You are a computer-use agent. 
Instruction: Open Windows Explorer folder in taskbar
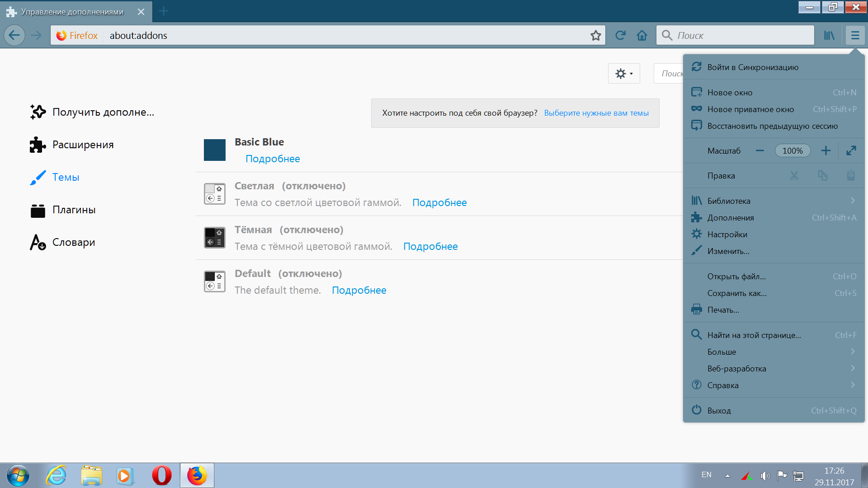91,475
